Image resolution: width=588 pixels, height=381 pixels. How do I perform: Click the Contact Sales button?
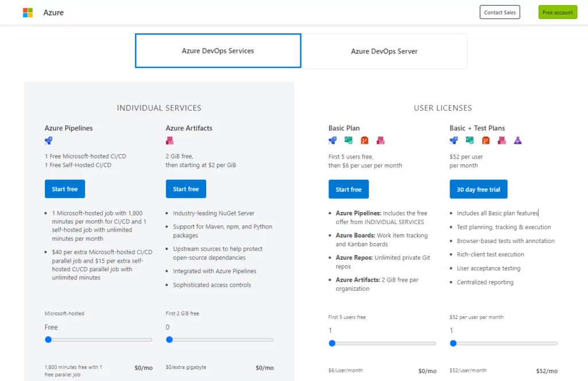coord(500,13)
